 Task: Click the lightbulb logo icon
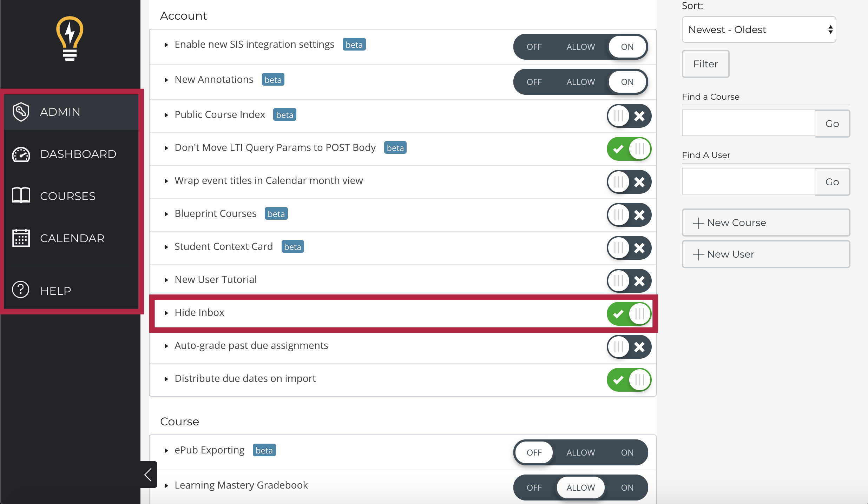[70, 39]
